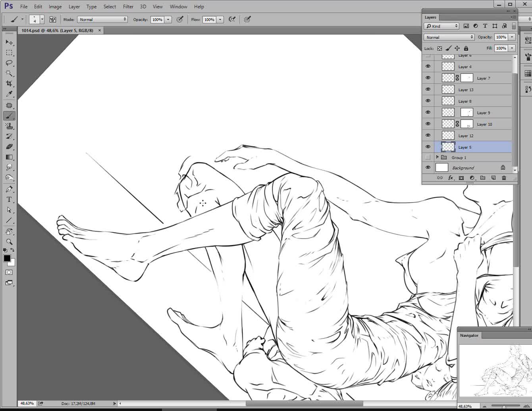The image size is (532, 411).
Task: Swap foreground and background colors
Action: (x=13, y=250)
